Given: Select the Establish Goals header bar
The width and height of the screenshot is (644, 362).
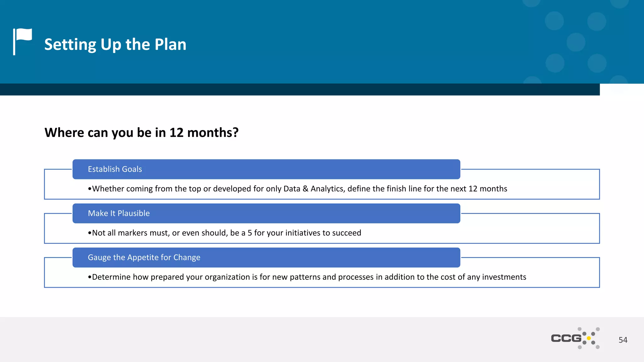Looking at the screenshot, I should pos(266,169).
